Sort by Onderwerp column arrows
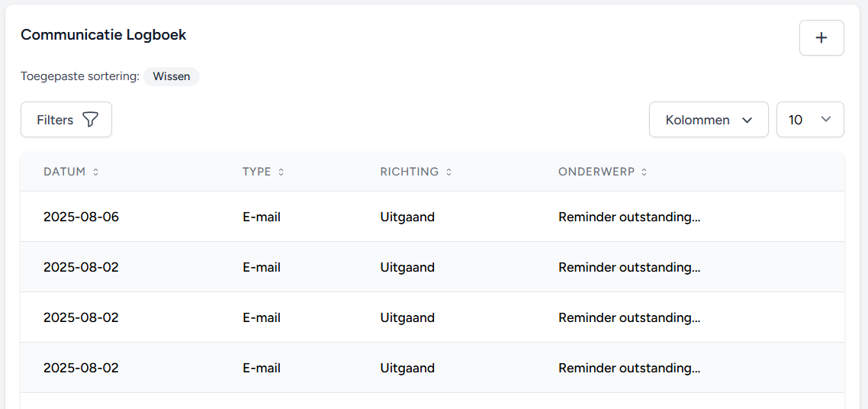The image size is (868, 409). pyautogui.click(x=644, y=172)
